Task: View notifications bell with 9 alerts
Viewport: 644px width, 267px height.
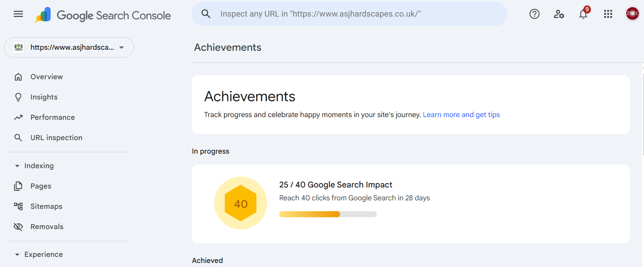Action: coord(583,14)
